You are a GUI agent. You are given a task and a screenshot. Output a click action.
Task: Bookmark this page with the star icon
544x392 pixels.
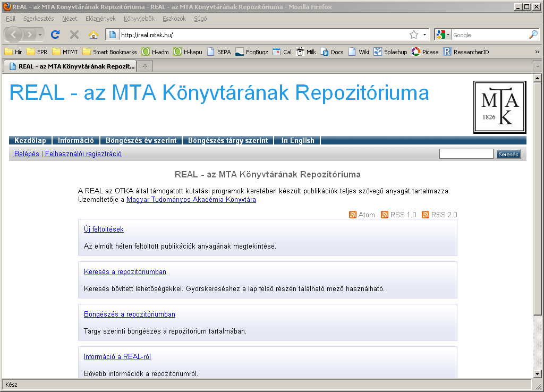[413, 35]
